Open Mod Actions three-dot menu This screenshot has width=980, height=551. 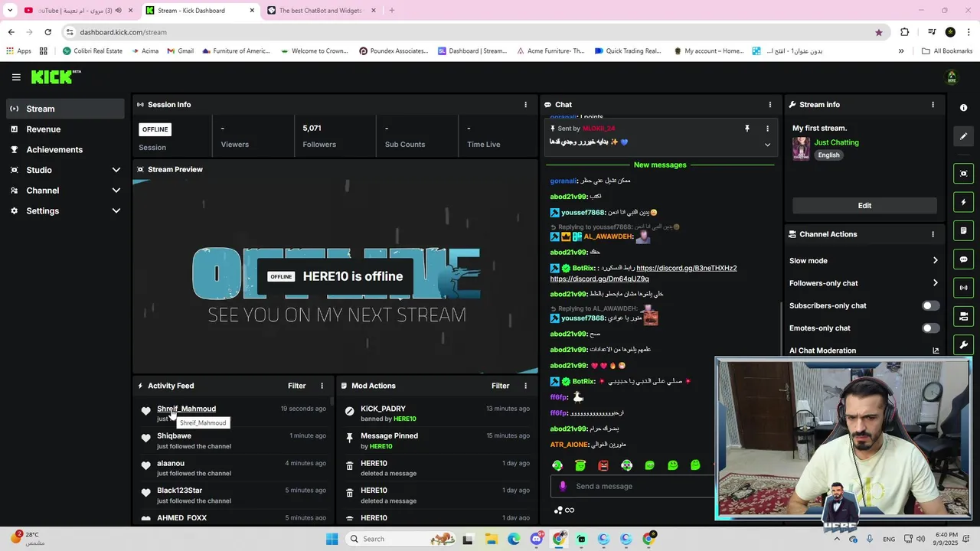[525, 386]
